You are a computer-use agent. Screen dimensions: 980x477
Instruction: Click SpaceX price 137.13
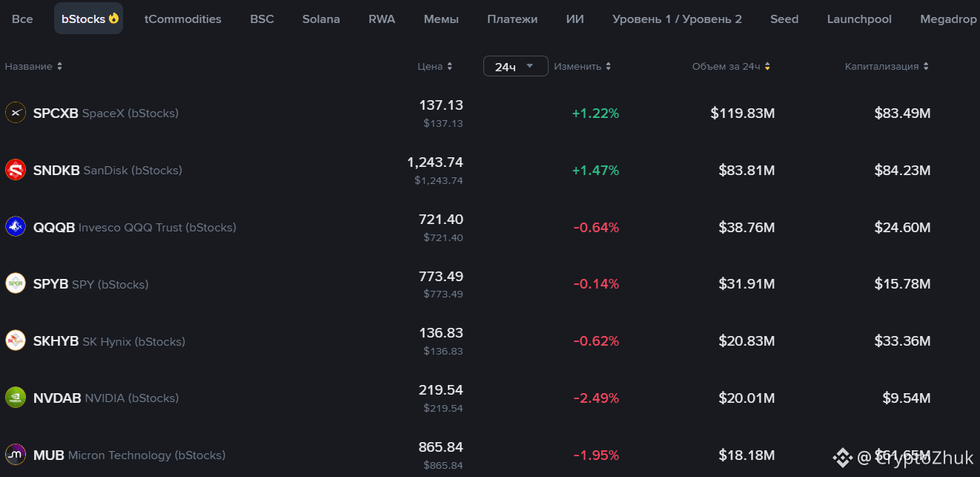[x=441, y=105]
